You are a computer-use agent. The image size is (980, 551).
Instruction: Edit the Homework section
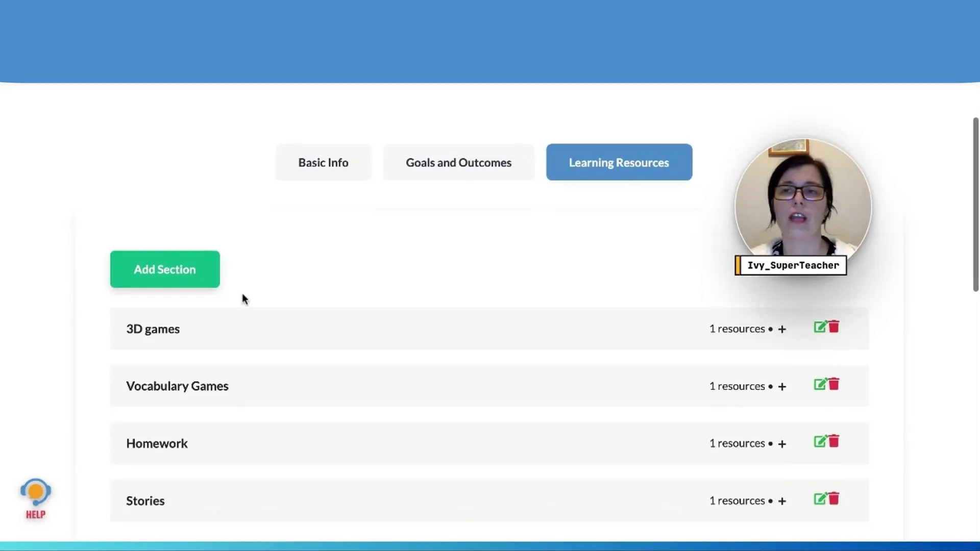(x=820, y=441)
